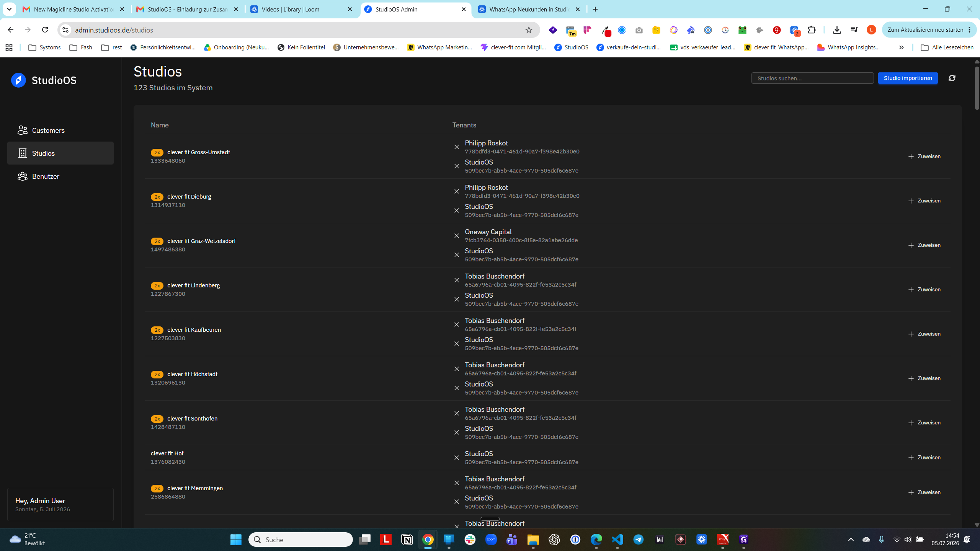980x551 pixels.
Task: Remove Philipp Roskot from clever fit Gross-Umstadt
Action: [x=456, y=147]
